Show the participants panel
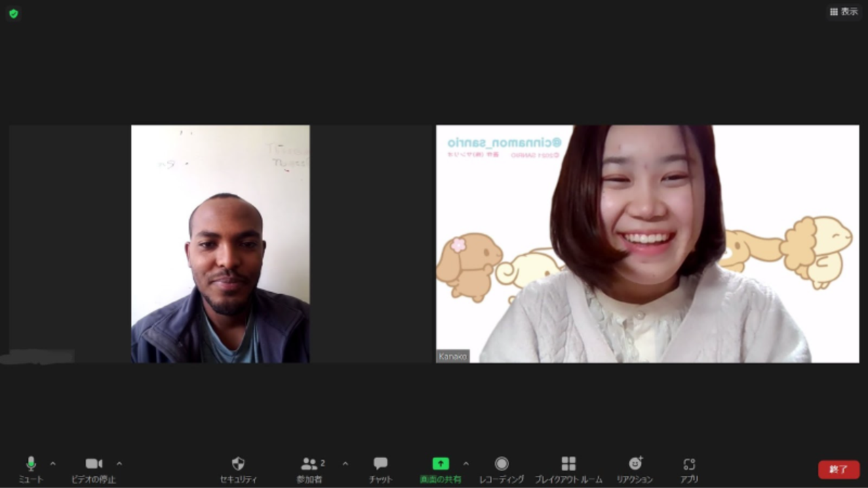868x488 pixels. [309, 470]
